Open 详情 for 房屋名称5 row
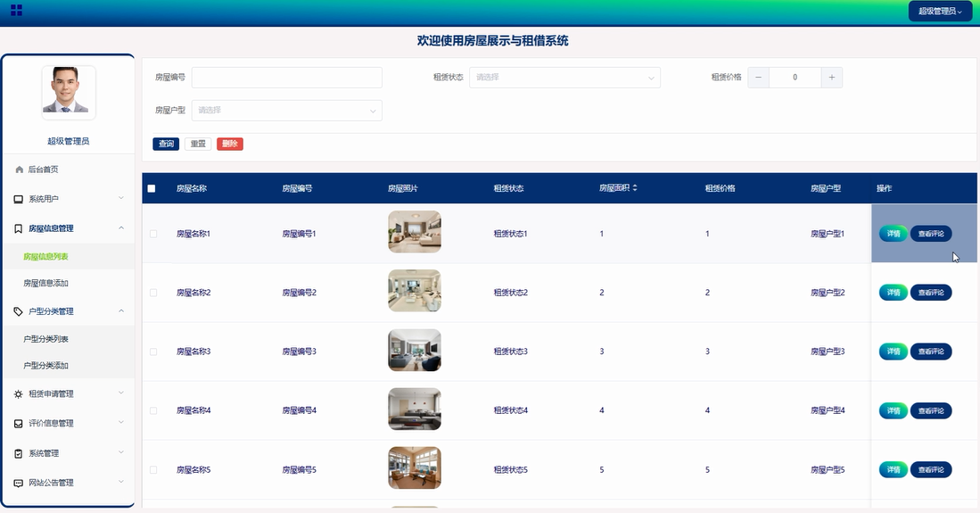 point(894,469)
